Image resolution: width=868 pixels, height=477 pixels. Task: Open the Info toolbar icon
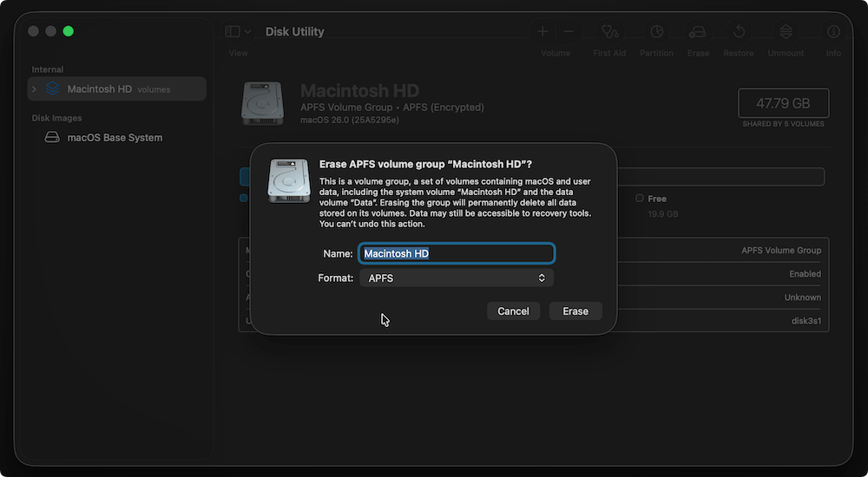(x=833, y=31)
